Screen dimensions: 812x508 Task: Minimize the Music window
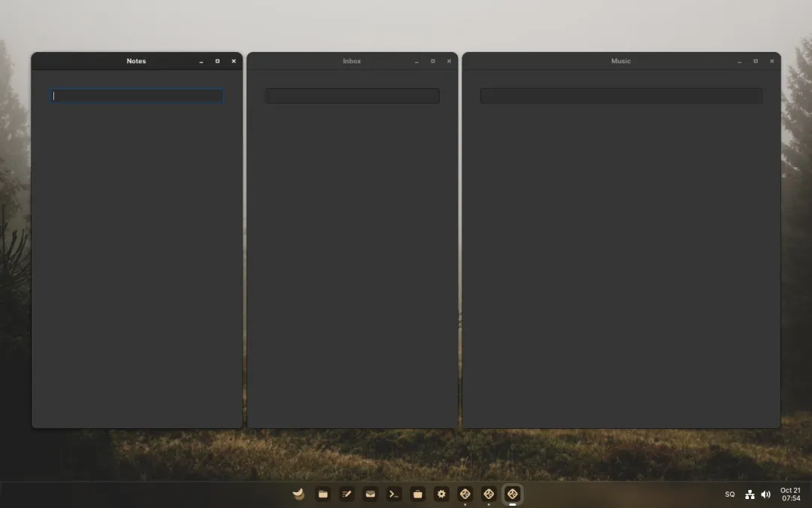pos(739,61)
